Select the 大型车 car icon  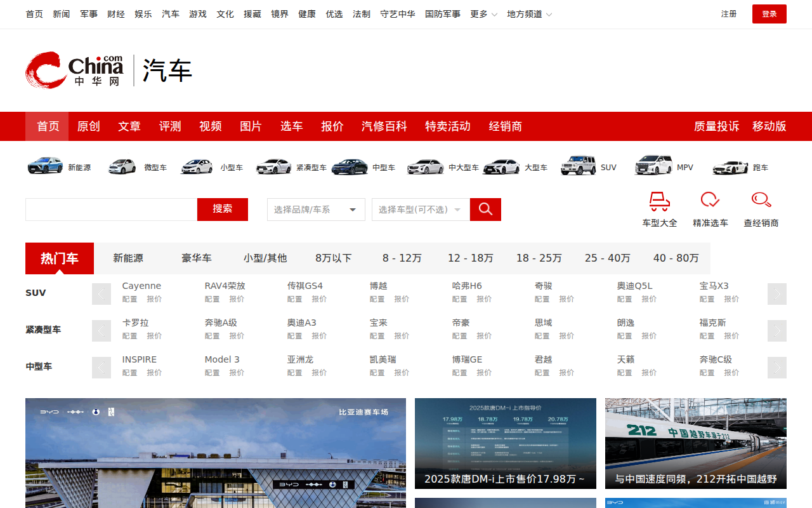pos(501,166)
